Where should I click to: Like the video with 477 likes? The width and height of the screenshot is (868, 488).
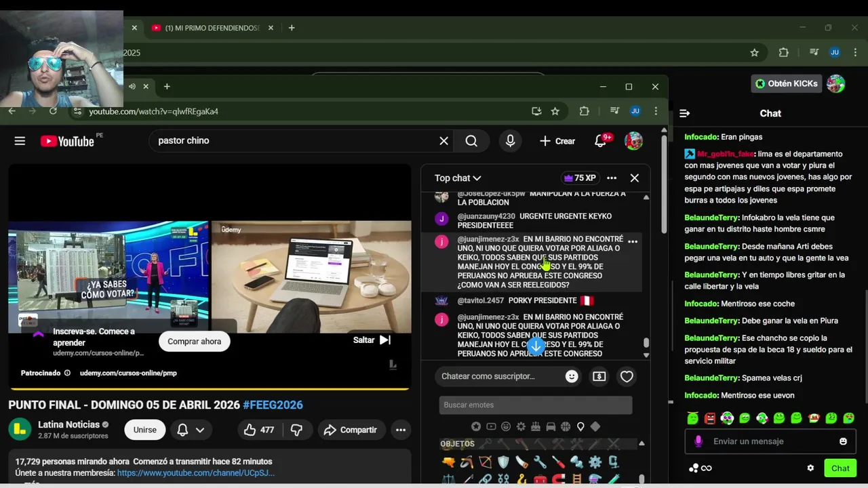(258, 430)
